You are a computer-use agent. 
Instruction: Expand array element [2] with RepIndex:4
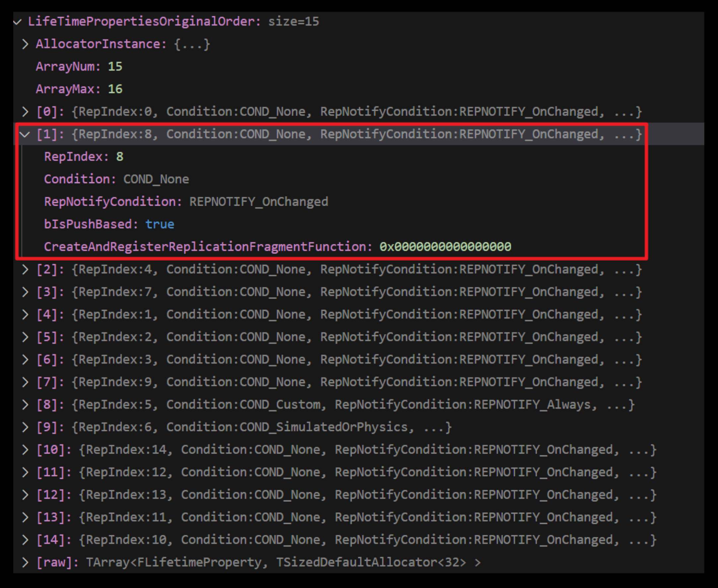pos(25,269)
